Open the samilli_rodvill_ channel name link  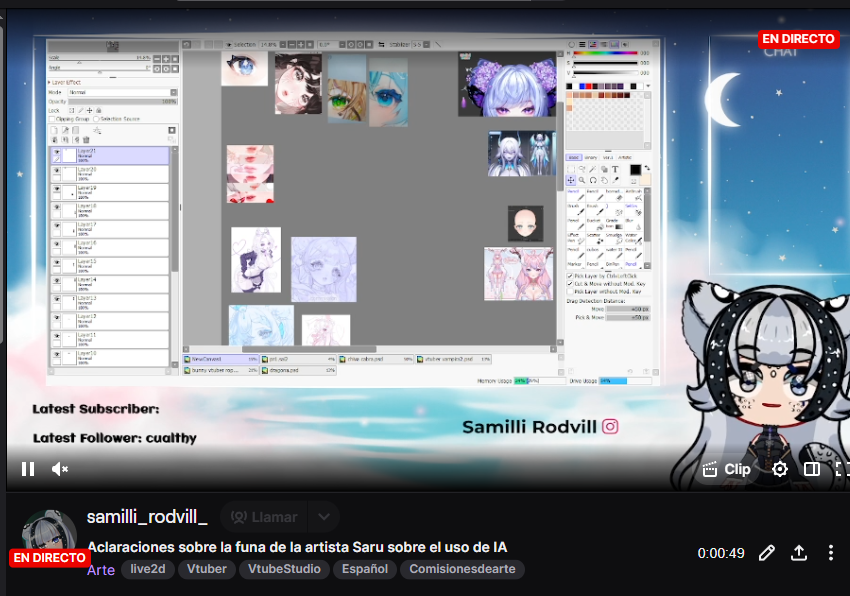[x=147, y=517]
